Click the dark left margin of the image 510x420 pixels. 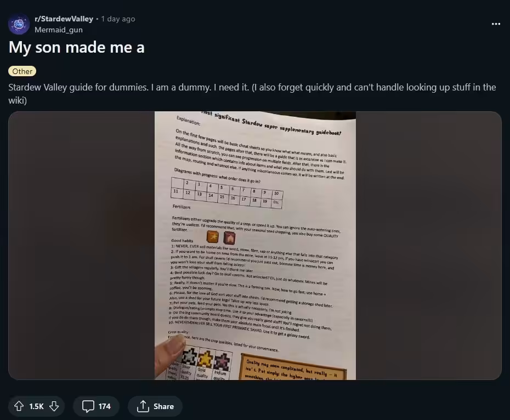[x=81, y=246]
